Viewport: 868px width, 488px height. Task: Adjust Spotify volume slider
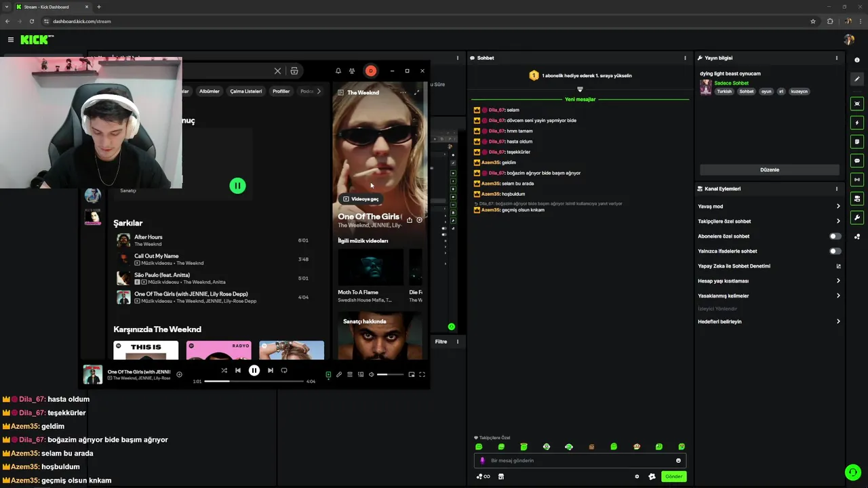[x=391, y=374]
